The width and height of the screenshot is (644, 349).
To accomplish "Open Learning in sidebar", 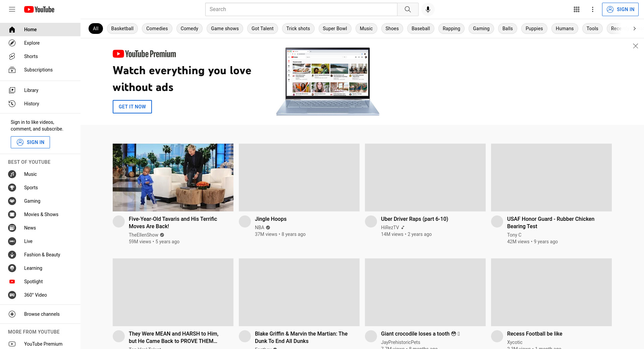I will pos(40,268).
